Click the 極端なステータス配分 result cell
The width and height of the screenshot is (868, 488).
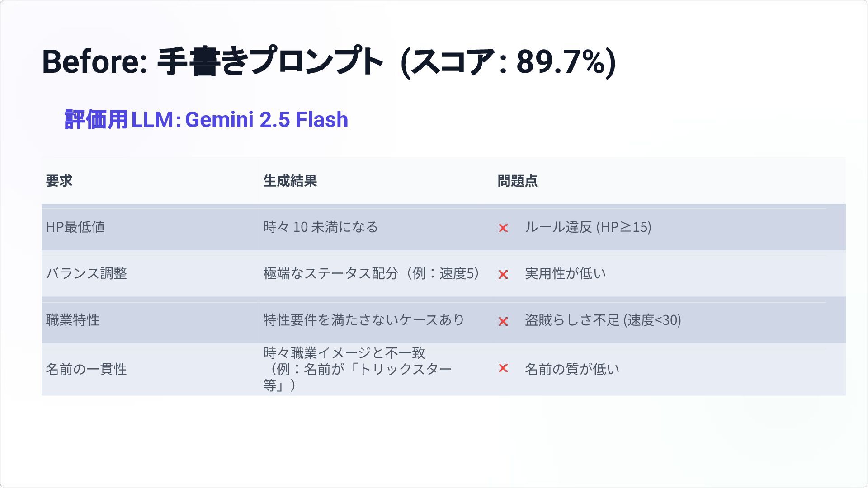click(371, 273)
